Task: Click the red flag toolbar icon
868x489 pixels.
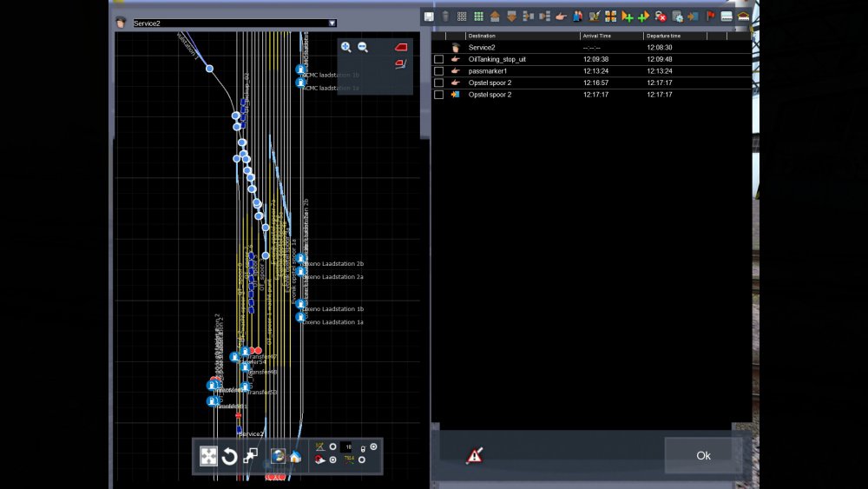Action: pyautogui.click(x=710, y=16)
